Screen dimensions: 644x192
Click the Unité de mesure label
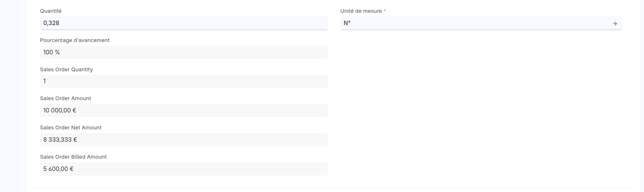coord(361,11)
